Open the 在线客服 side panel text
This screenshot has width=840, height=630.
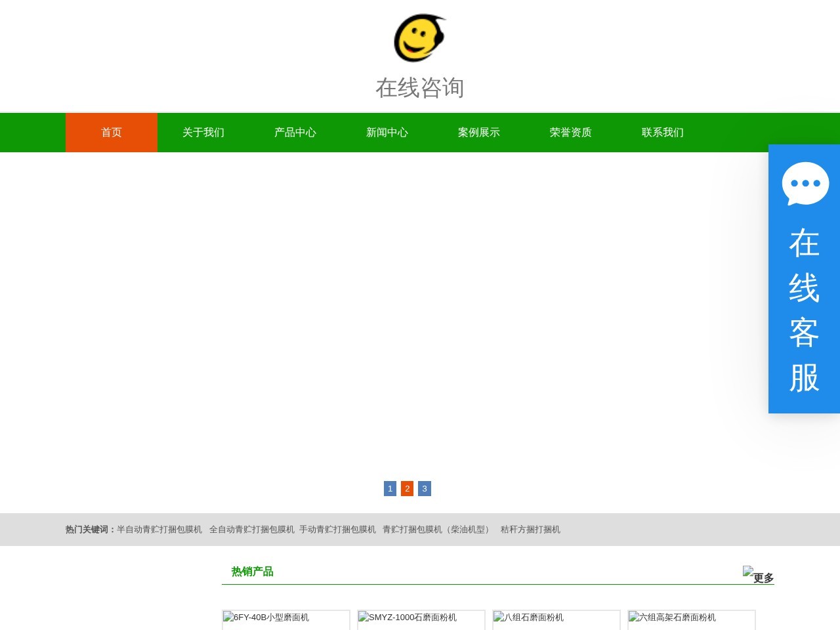[x=805, y=310]
